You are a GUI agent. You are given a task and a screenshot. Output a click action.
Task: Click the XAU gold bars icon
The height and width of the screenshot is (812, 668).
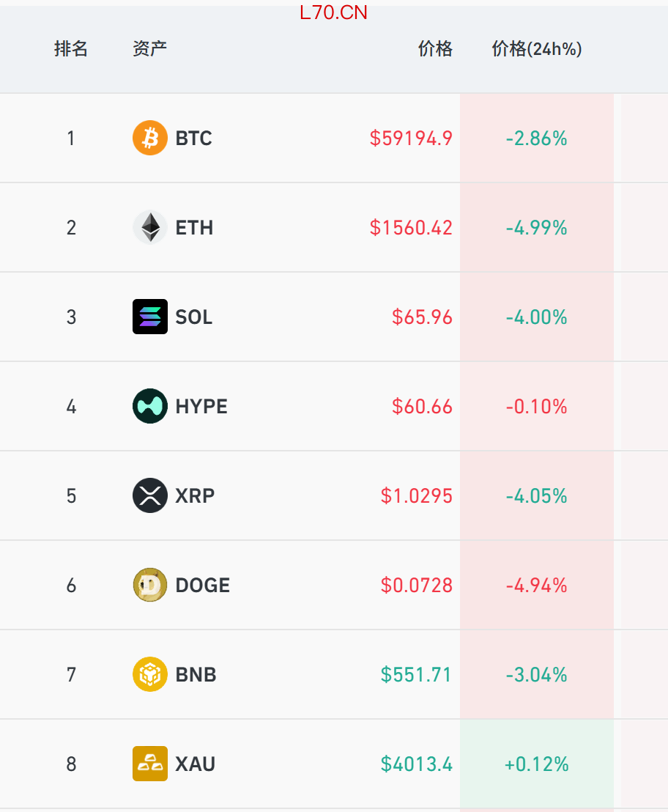click(x=150, y=764)
